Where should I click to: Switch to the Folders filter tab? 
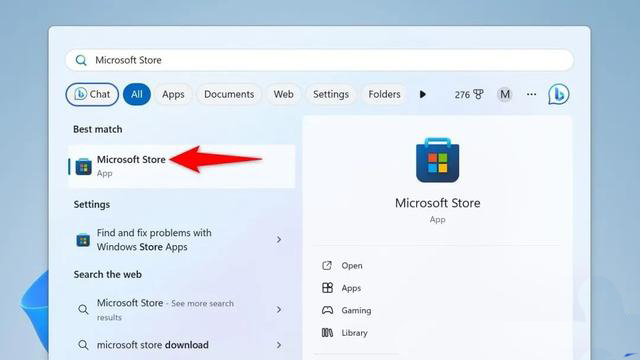pos(384,94)
